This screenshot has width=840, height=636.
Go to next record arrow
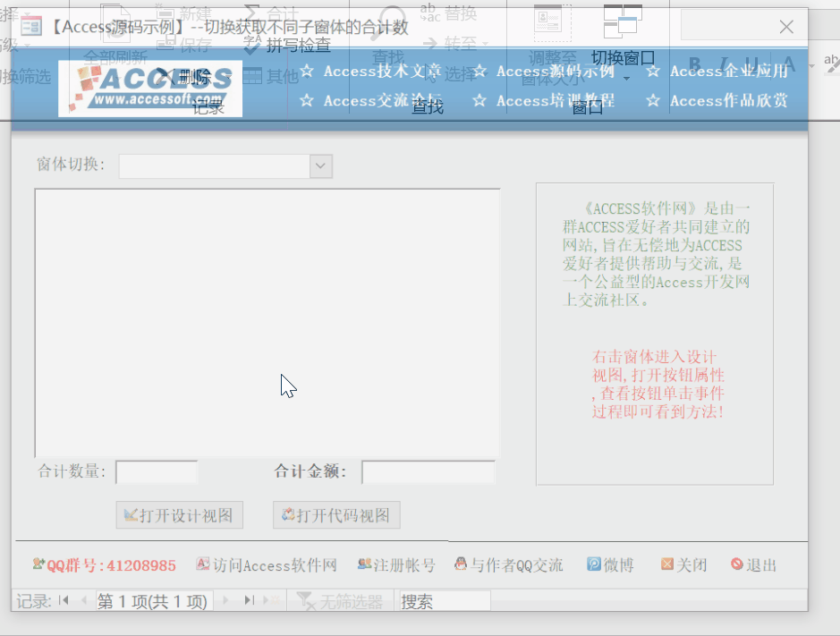pos(225,600)
